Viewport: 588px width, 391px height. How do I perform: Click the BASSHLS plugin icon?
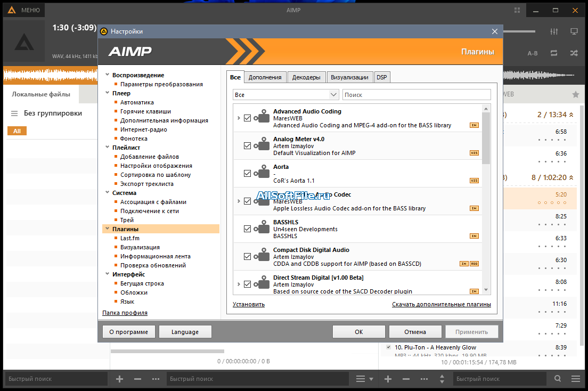tap(262, 227)
